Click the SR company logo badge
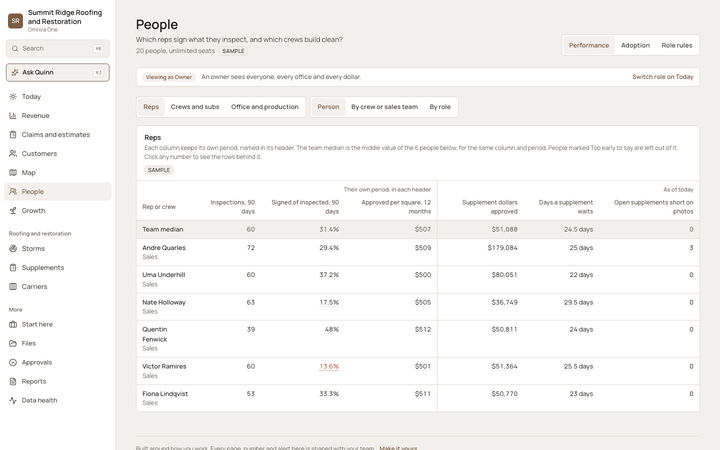Image resolution: width=720 pixels, height=450 pixels. (15, 21)
